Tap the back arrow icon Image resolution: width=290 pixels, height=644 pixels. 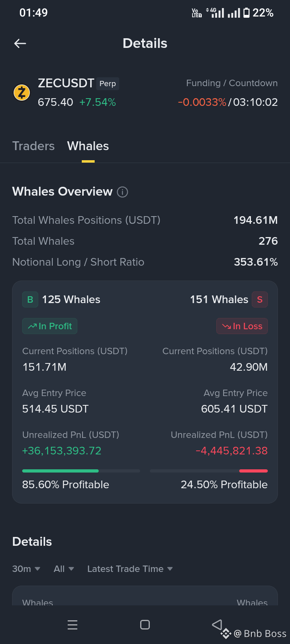[20, 43]
